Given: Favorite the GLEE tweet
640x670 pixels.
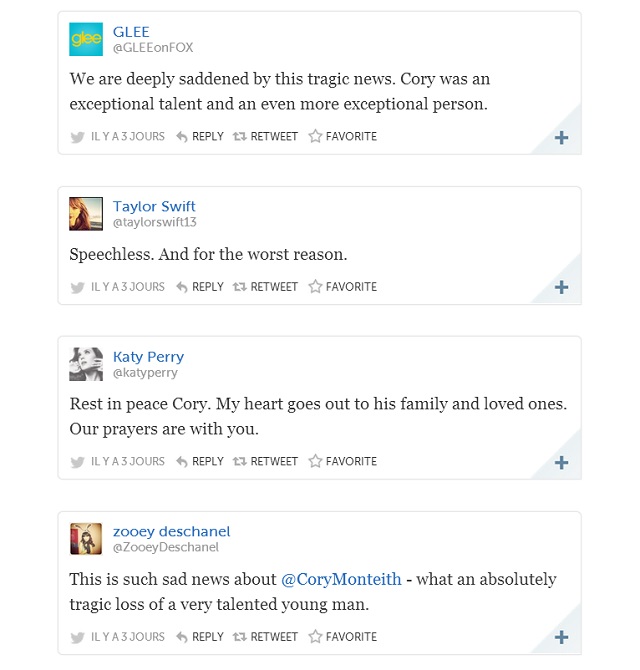Looking at the screenshot, I should pos(342,137).
